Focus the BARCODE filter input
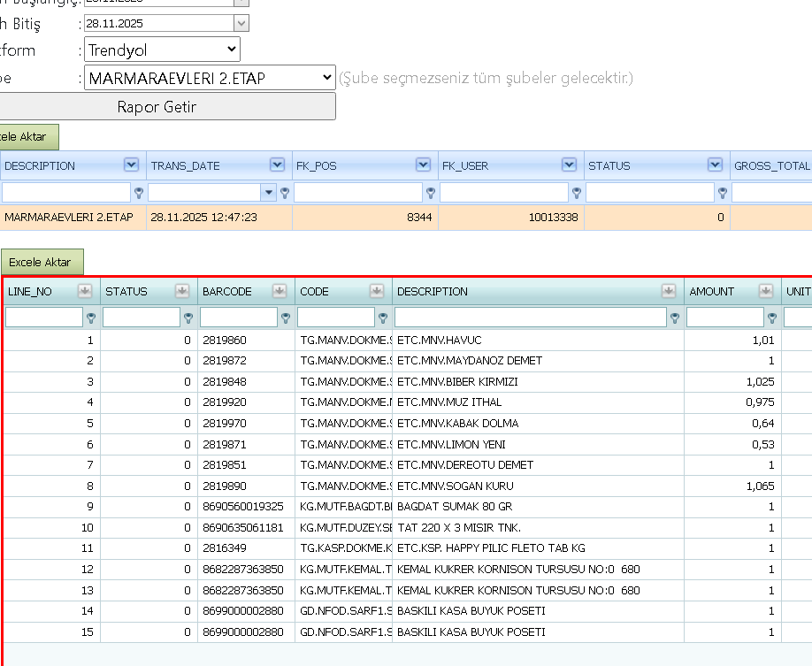Viewport: 812px width, 666px height. (239, 318)
